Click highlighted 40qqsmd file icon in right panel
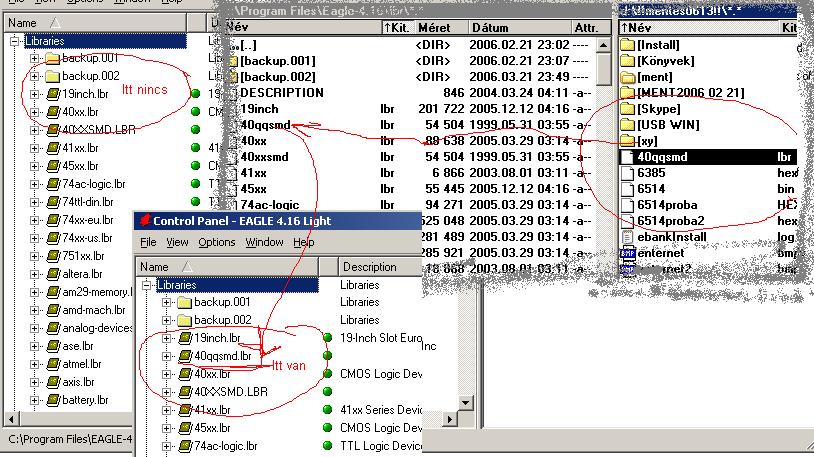Image resolution: width=814 pixels, height=457 pixels. pos(628,157)
